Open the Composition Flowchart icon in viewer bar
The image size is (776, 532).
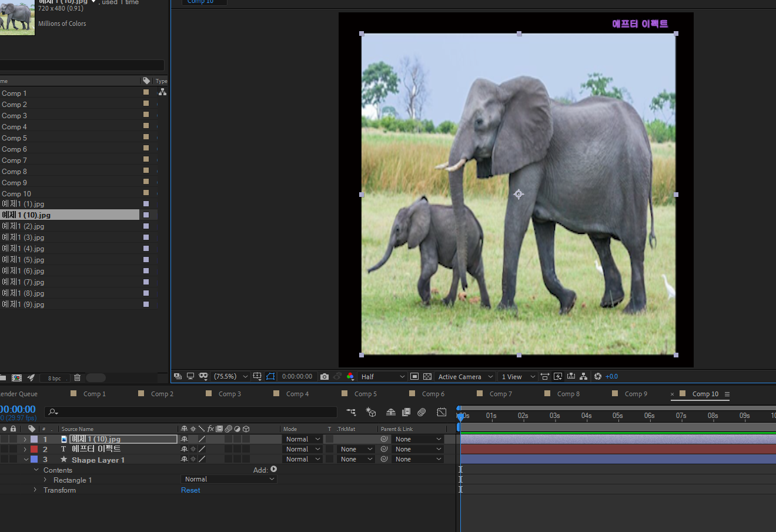583,377
